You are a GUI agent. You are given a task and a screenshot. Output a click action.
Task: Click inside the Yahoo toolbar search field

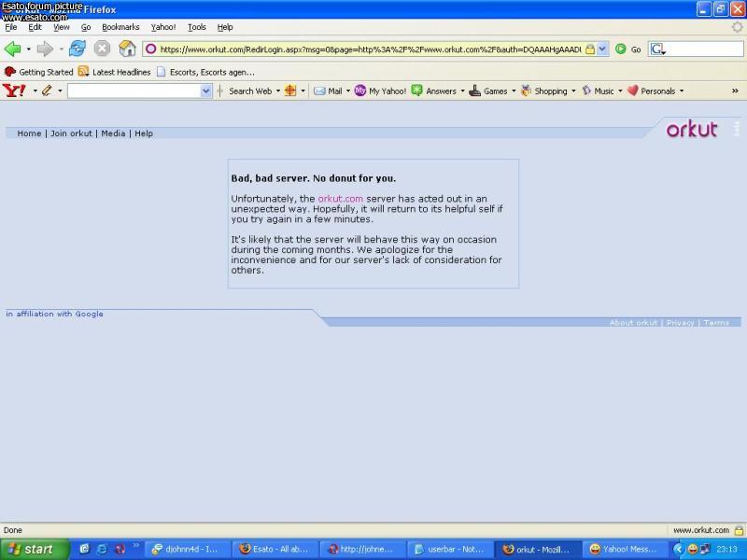point(134,91)
